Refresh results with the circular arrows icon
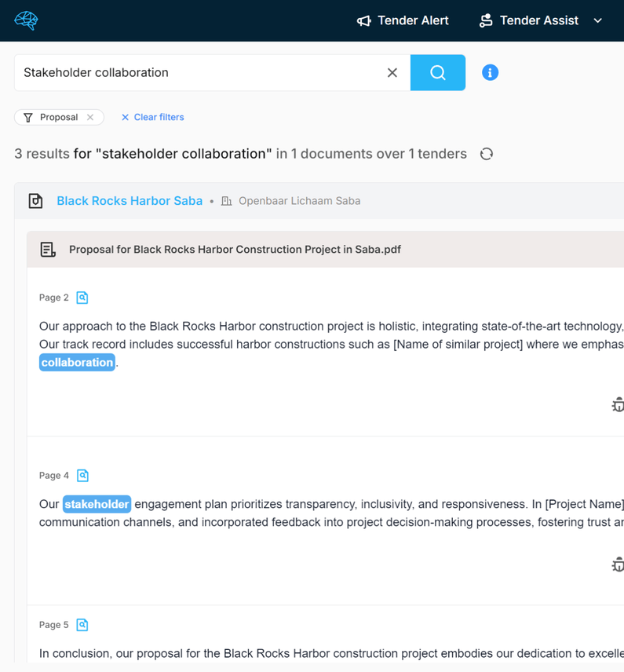624x672 pixels. (x=487, y=154)
